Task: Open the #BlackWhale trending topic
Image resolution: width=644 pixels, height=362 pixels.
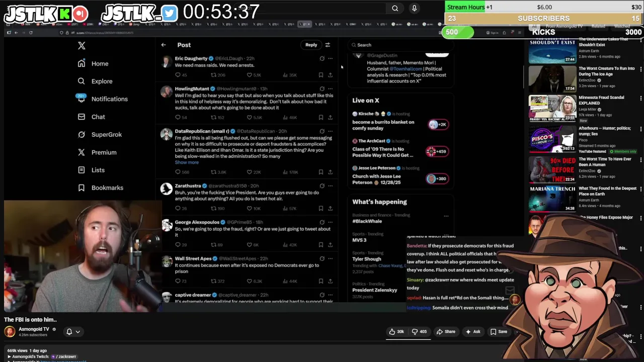Action: pos(367,221)
